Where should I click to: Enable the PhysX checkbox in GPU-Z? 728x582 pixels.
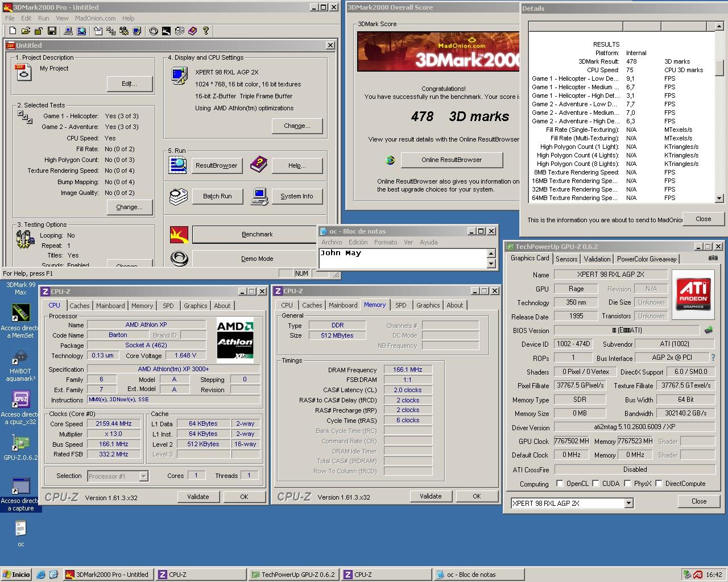[x=627, y=484]
